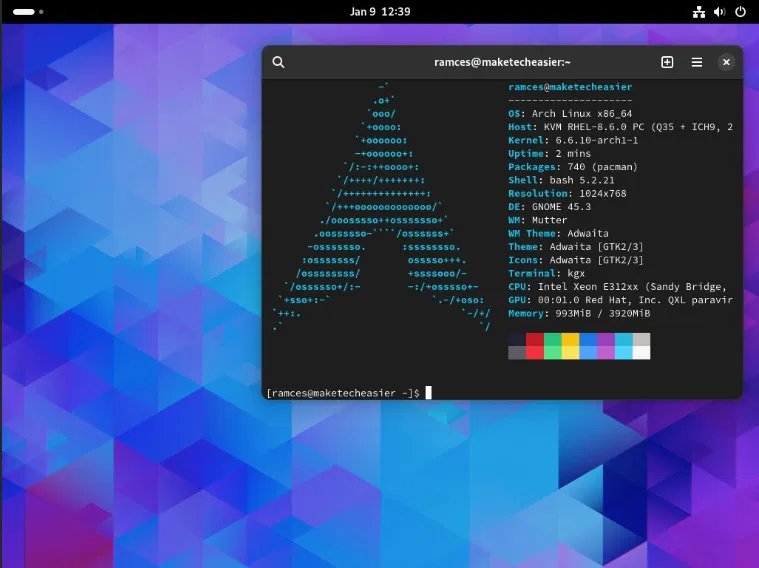Click the volume speaker icon

(x=719, y=12)
